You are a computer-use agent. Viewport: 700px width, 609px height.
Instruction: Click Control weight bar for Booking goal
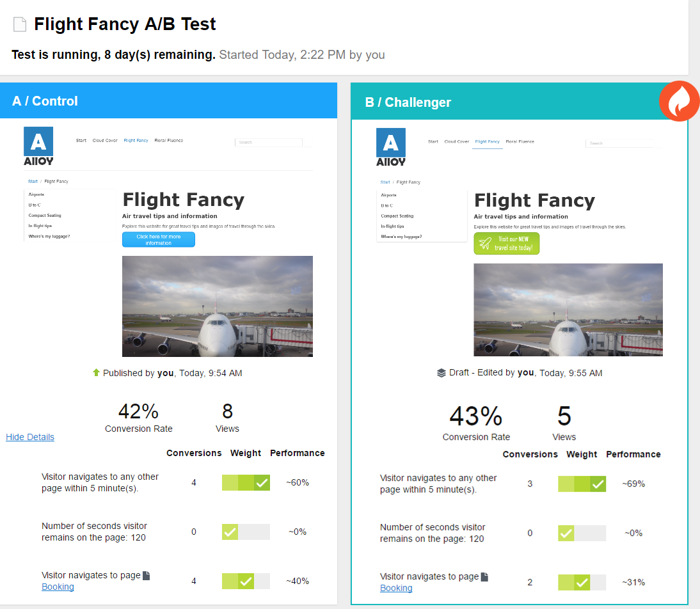coord(246,581)
